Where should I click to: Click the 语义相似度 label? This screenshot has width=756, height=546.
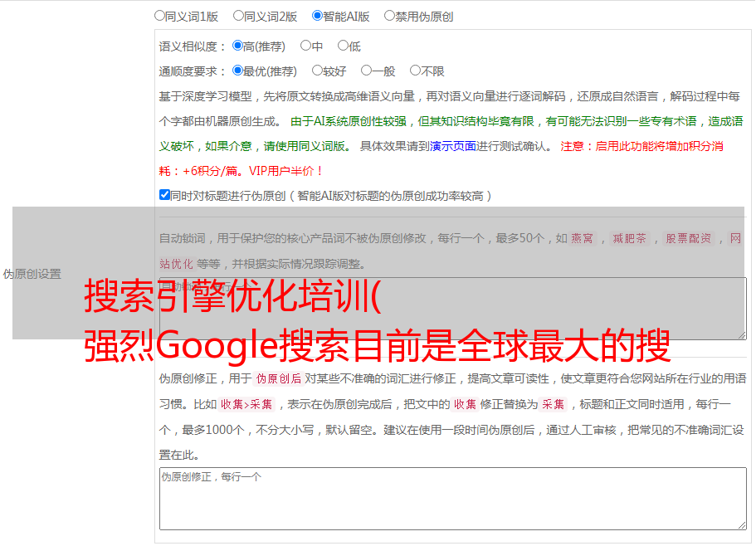click(x=193, y=46)
